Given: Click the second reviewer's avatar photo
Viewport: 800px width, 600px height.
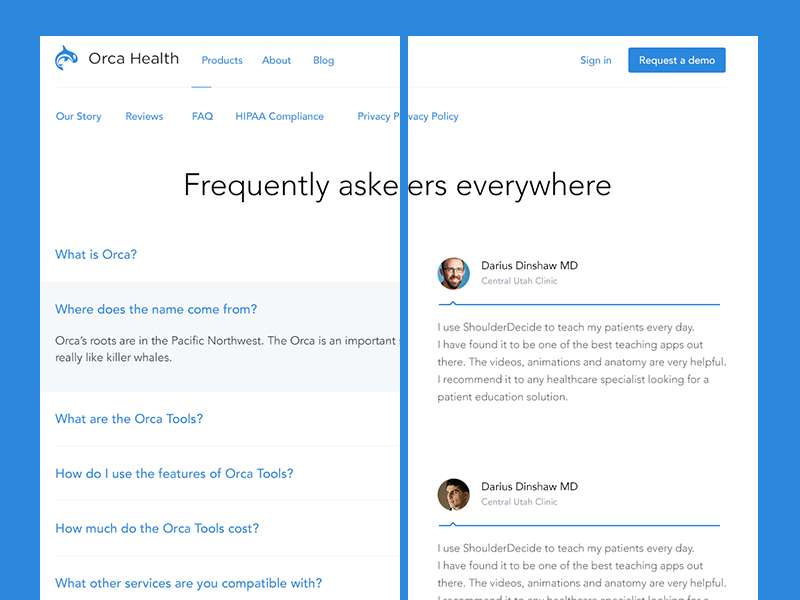Looking at the screenshot, I should point(454,494).
